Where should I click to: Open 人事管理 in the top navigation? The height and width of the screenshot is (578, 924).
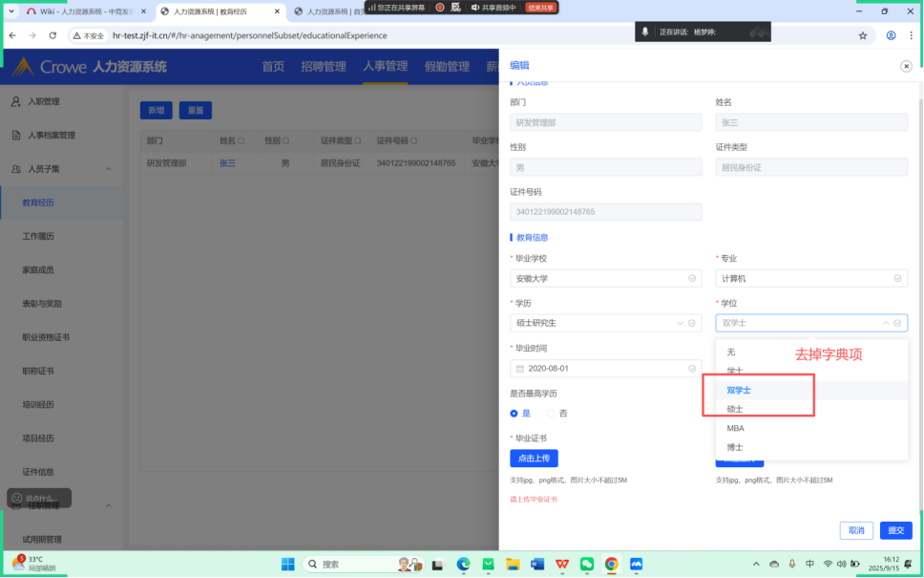coord(386,66)
